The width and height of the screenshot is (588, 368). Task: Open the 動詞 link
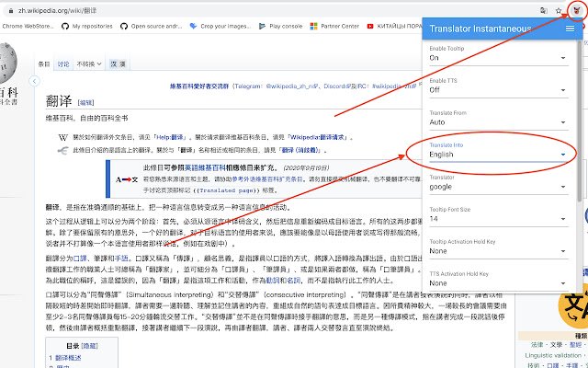click(x=273, y=280)
